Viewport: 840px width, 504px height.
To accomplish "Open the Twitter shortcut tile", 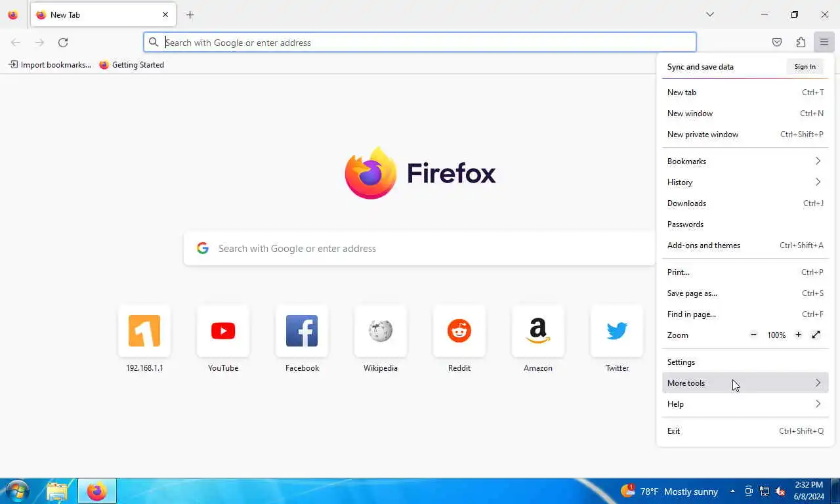I will tap(617, 339).
